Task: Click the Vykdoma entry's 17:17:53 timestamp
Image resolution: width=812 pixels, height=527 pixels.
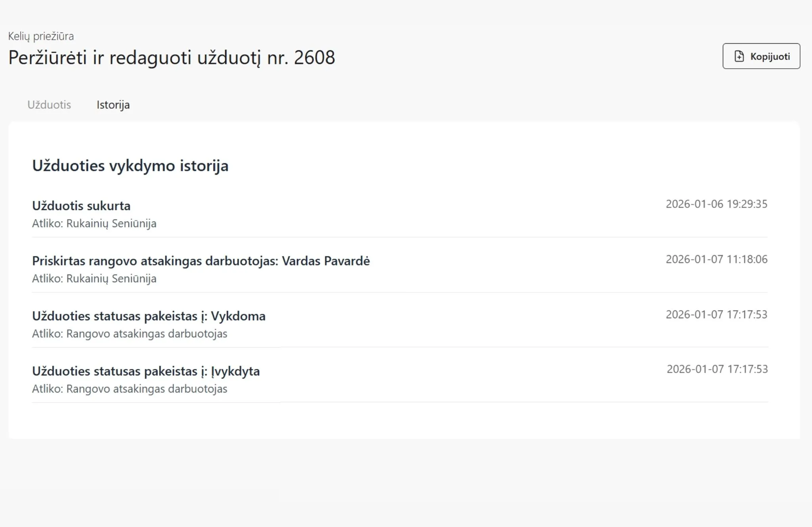Action: [x=716, y=314]
